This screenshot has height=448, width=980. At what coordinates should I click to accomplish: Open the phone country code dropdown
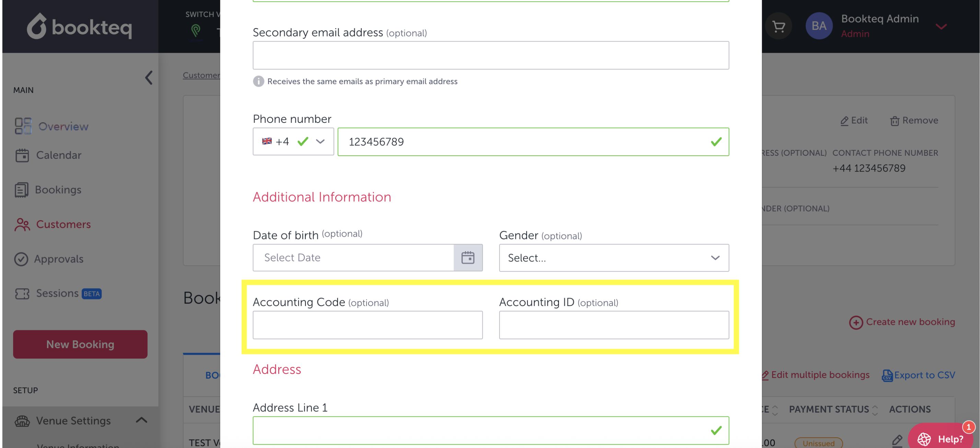(320, 141)
